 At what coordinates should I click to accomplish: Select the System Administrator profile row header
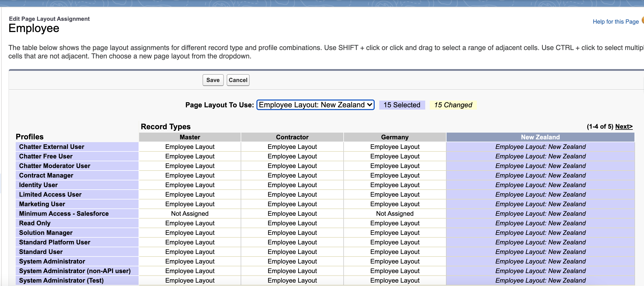(52, 261)
